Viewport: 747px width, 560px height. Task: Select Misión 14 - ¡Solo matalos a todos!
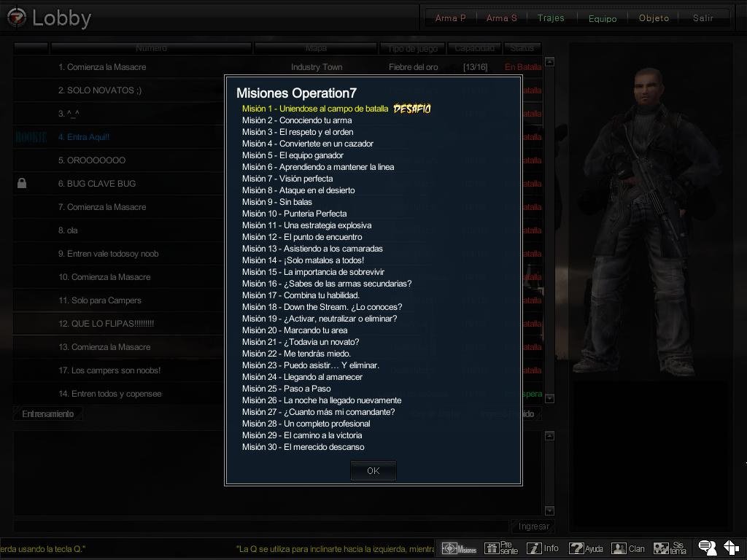point(303,260)
